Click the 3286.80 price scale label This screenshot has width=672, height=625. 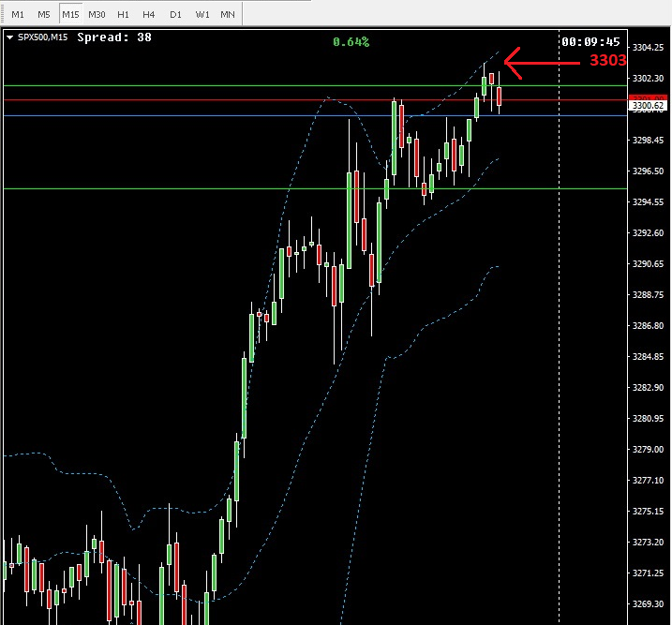pyautogui.click(x=648, y=325)
